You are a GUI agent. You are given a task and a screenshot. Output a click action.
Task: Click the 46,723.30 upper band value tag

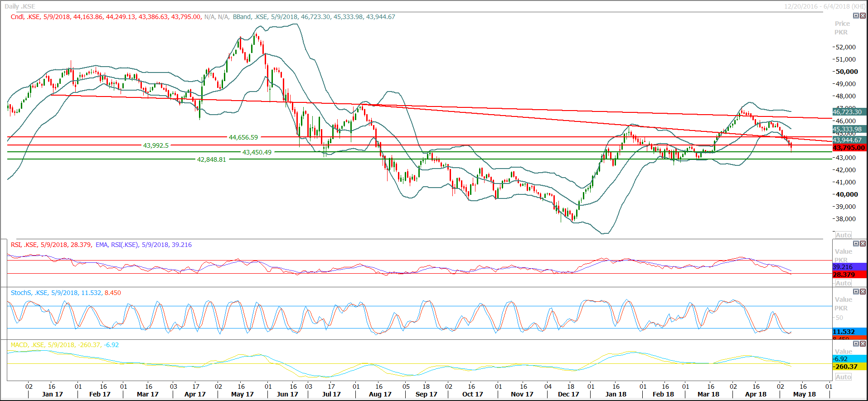pos(849,112)
